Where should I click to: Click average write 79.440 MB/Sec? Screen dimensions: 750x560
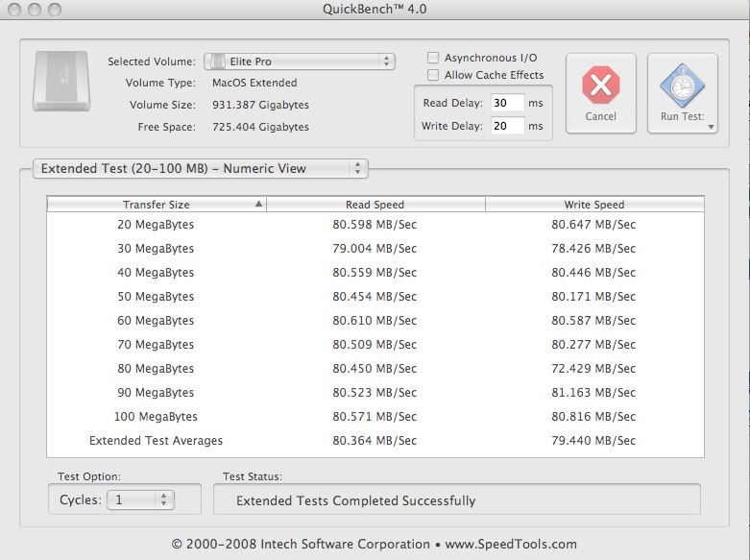tap(593, 440)
